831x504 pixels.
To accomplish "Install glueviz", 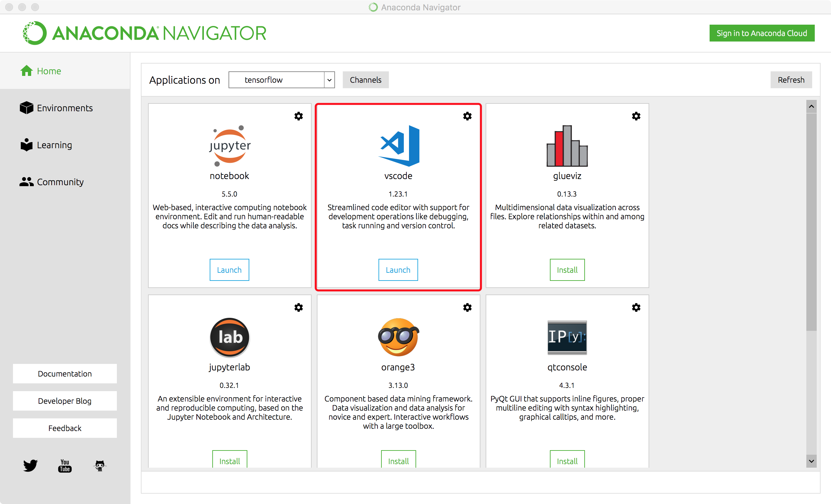I will [567, 270].
